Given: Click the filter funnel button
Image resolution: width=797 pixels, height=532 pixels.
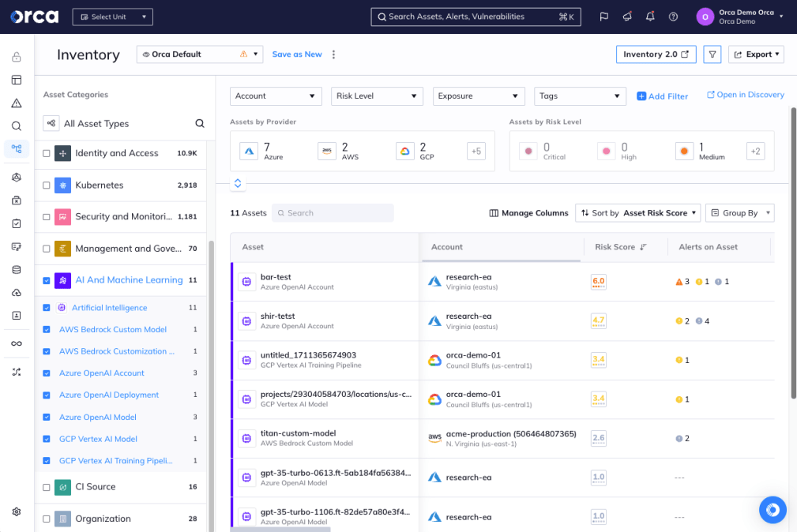Looking at the screenshot, I should [712, 54].
